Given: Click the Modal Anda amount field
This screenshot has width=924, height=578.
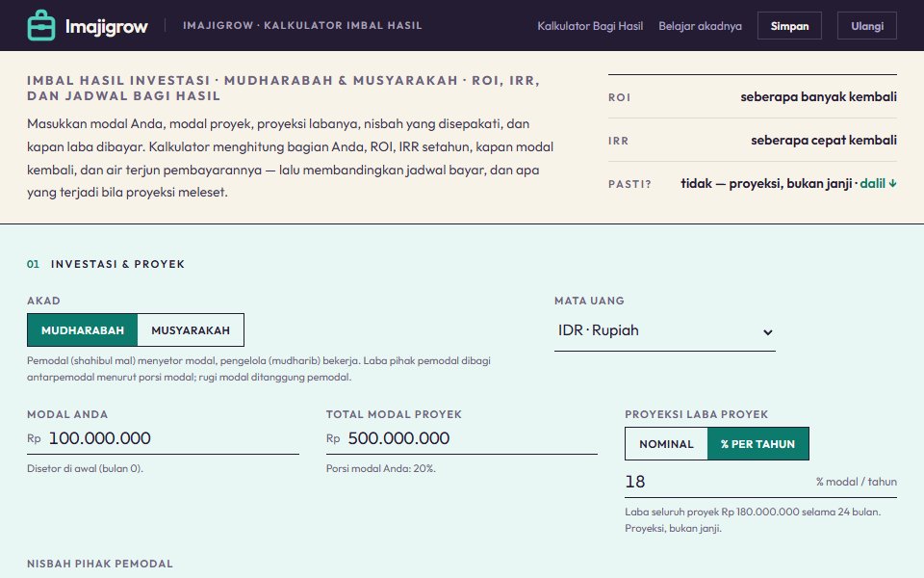Looking at the screenshot, I should 164,438.
